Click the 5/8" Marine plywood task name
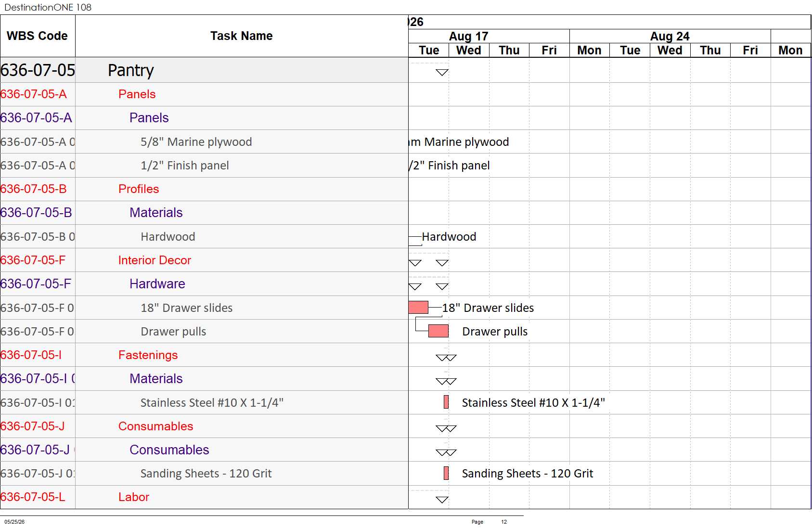The image size is (812, 528). [196, 142]
